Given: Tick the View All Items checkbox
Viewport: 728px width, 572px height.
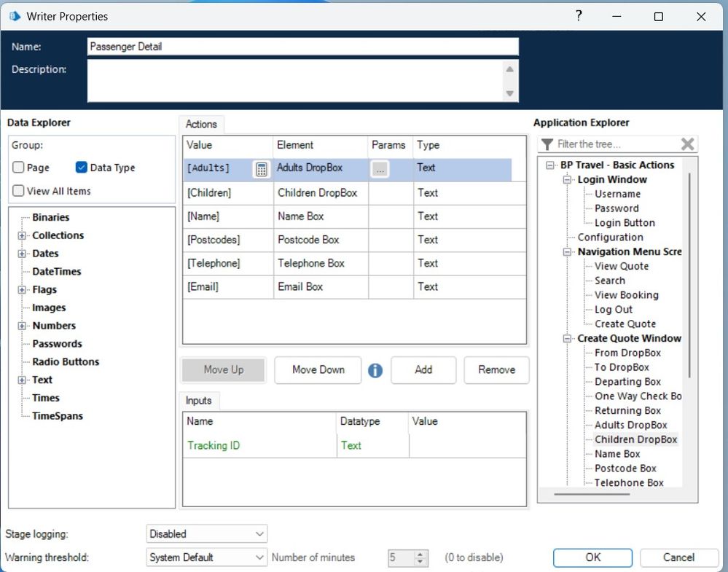Looking at the screenshot, I should point(18,191).
